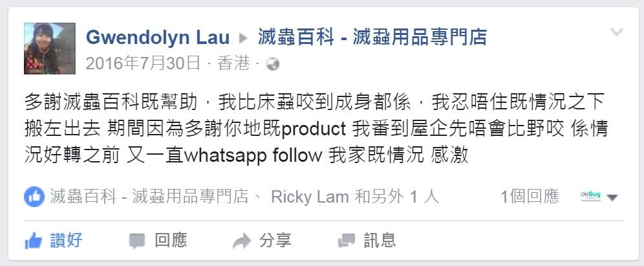Toggle 讚好 on this post
644x266 pixels.
[54, 241]
